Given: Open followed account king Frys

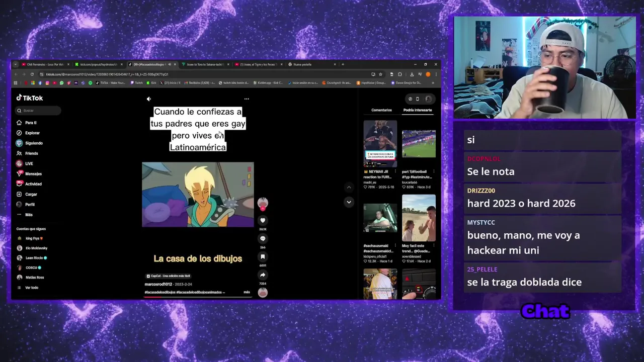Looking at the screenshot, I should (x=30, y=238).
